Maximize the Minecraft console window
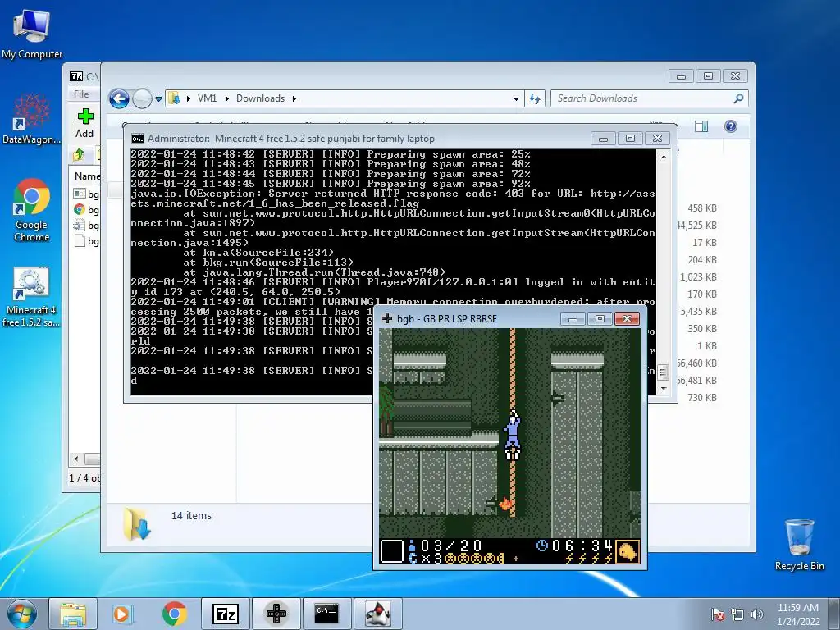Viewport: 840px width, 630px height. point(630,138)
